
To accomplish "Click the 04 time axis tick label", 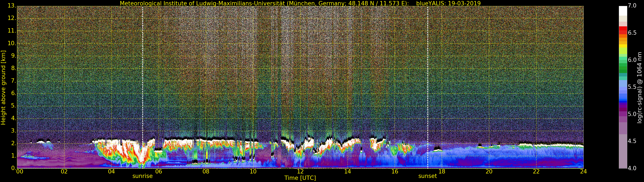I will (x=111, y=172).
